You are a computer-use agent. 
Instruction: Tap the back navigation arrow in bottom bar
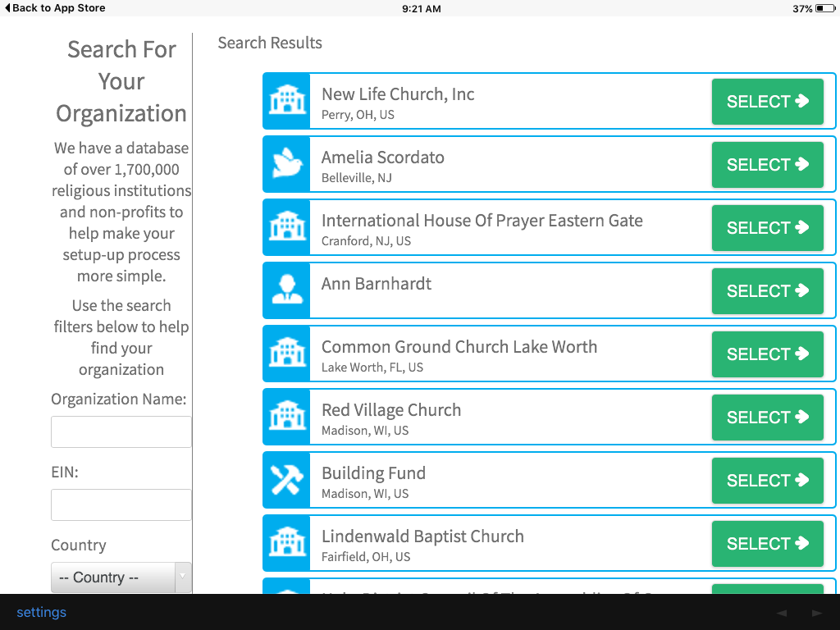pyautogui.click(x=782, y=613)
